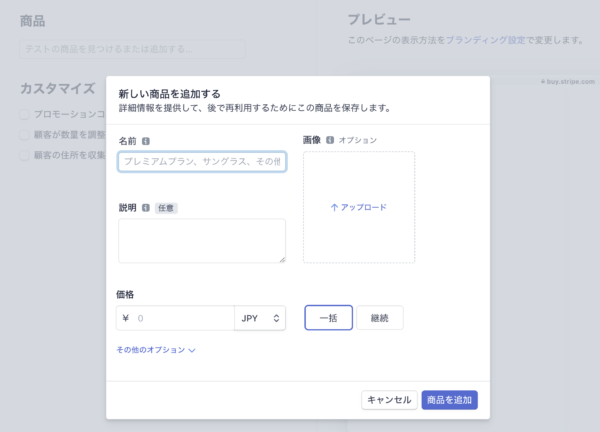Click the 任意 badge beside 説明
The width and height of the screenshot is (600, 432).
166,208
